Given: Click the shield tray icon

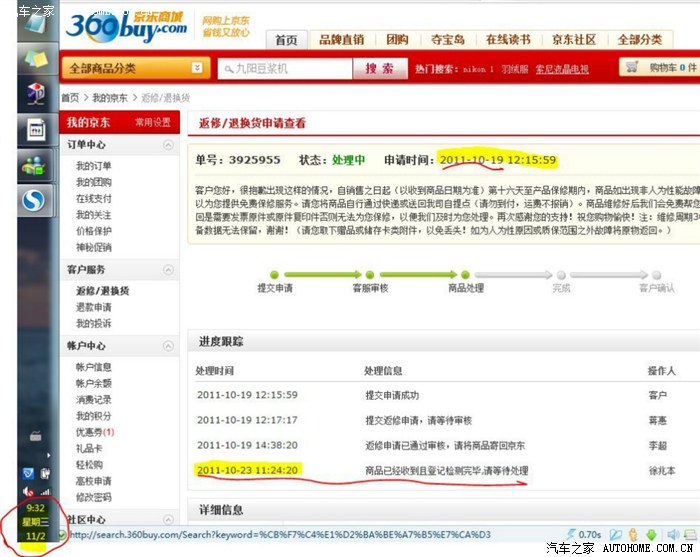Looking at the screenshot, I should pos(28,473).
